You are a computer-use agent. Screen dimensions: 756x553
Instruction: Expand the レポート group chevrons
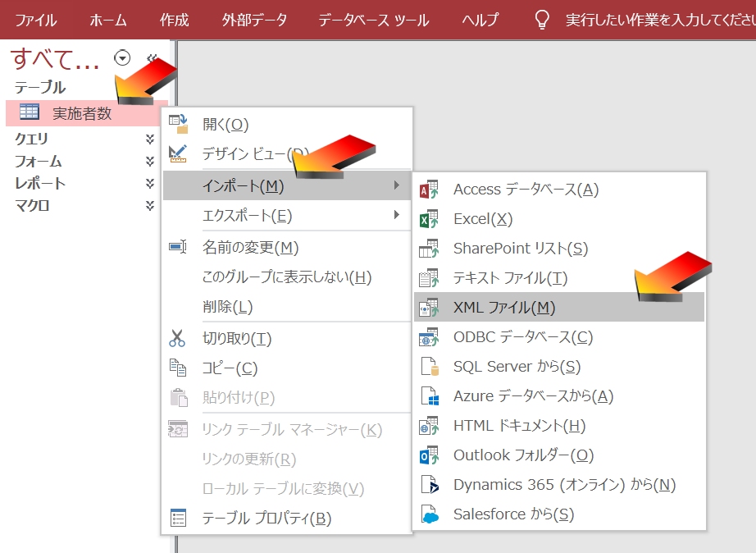(x=150, y=183)
